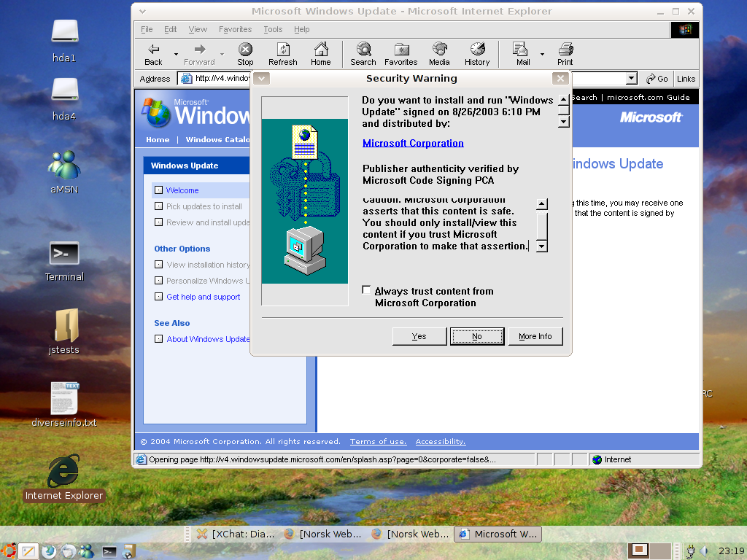Viewport: 747px width, 560px height.
Task: Open 'Get help and support' link
Action: (204, 297)
